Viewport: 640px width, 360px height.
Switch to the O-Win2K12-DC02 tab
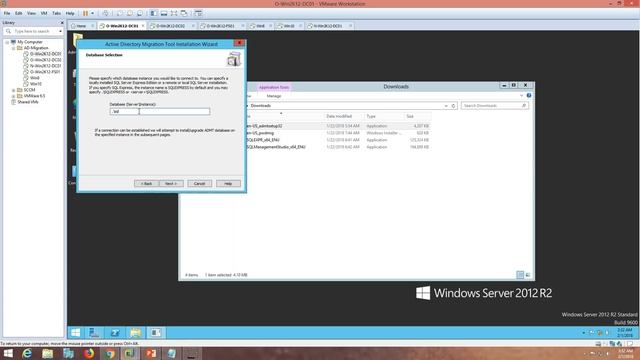pyautogui.click(x=171, y=26)
